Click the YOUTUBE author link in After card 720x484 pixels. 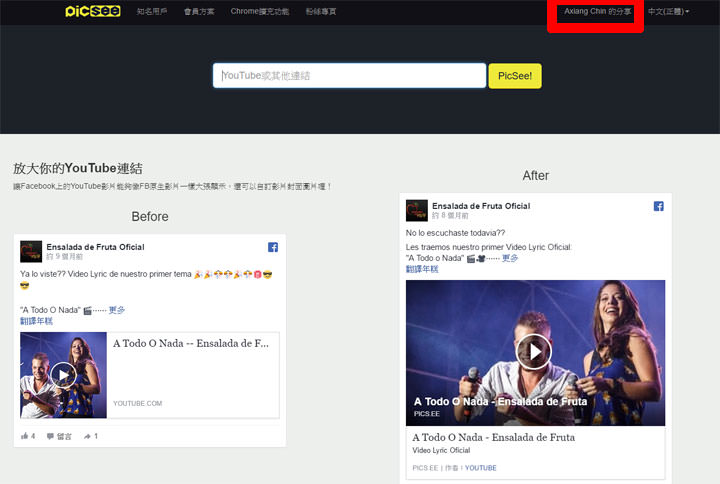[x=480, y=468]
